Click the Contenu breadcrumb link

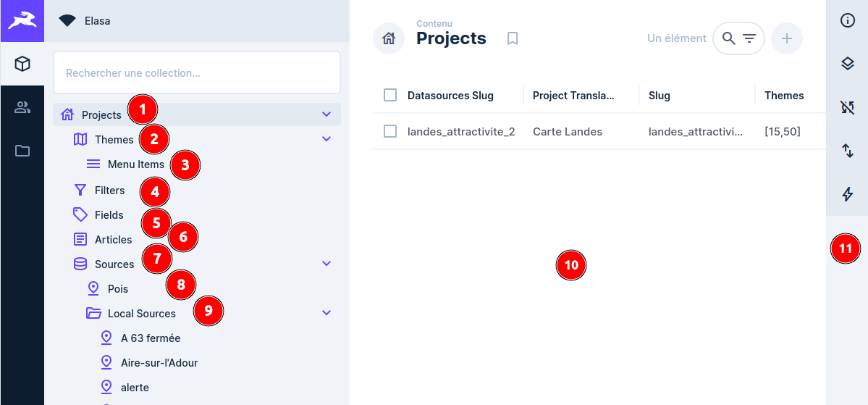434,24
